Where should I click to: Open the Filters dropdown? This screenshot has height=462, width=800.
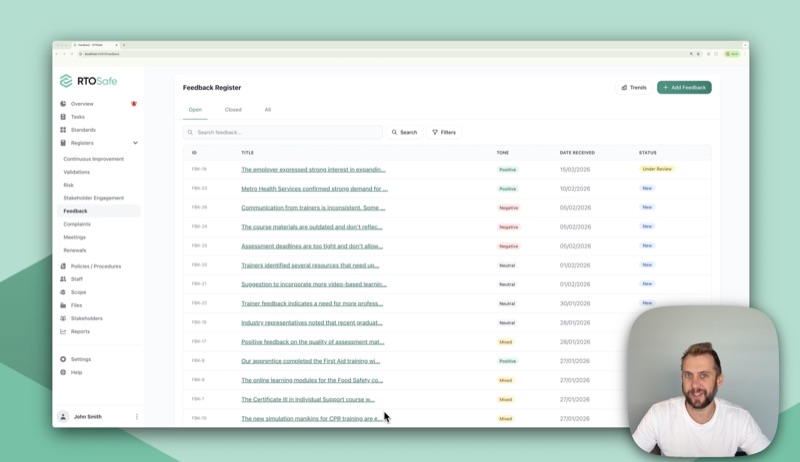tap(444, 132)
